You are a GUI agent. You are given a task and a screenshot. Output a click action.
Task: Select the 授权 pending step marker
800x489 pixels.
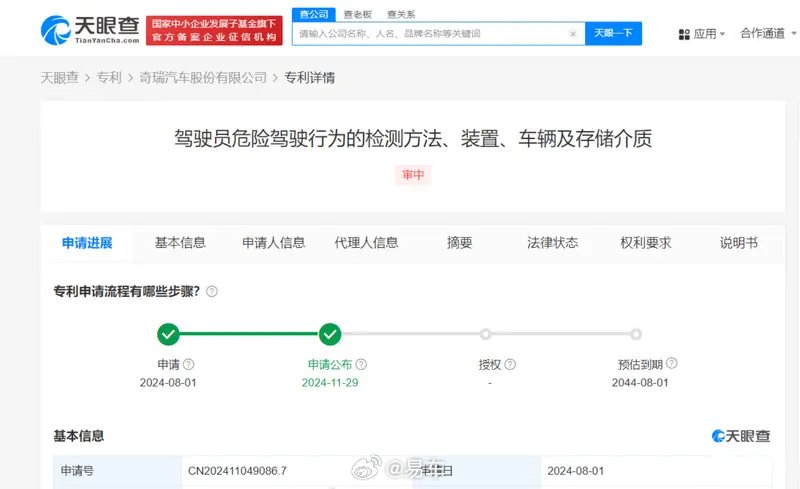tap(485, 334)
